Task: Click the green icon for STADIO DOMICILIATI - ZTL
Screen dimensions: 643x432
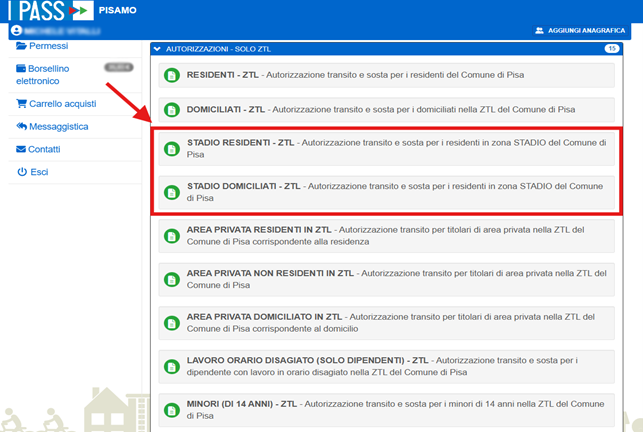Action: [x=172, y=191]
